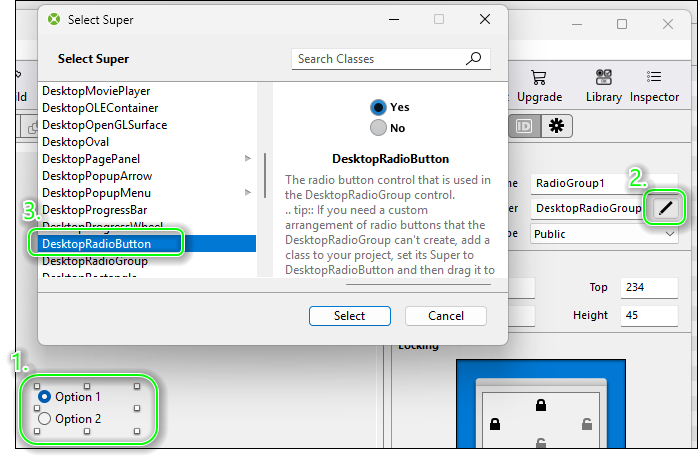Toggle the top lock in Locking preview
Screen dimensions: 698x456
point(541,405)
